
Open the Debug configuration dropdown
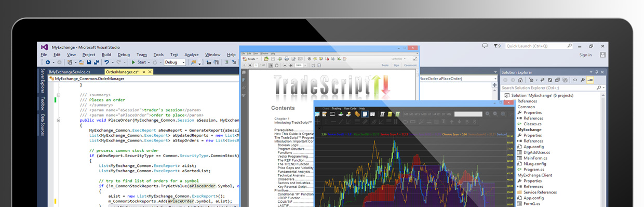(x=175, y=62)
